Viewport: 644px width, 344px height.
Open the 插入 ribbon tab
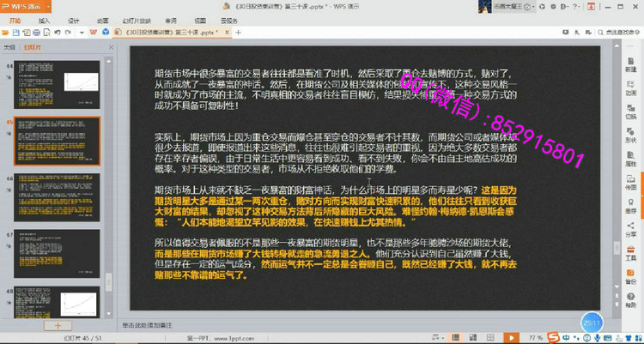click(x=44, y=21)
